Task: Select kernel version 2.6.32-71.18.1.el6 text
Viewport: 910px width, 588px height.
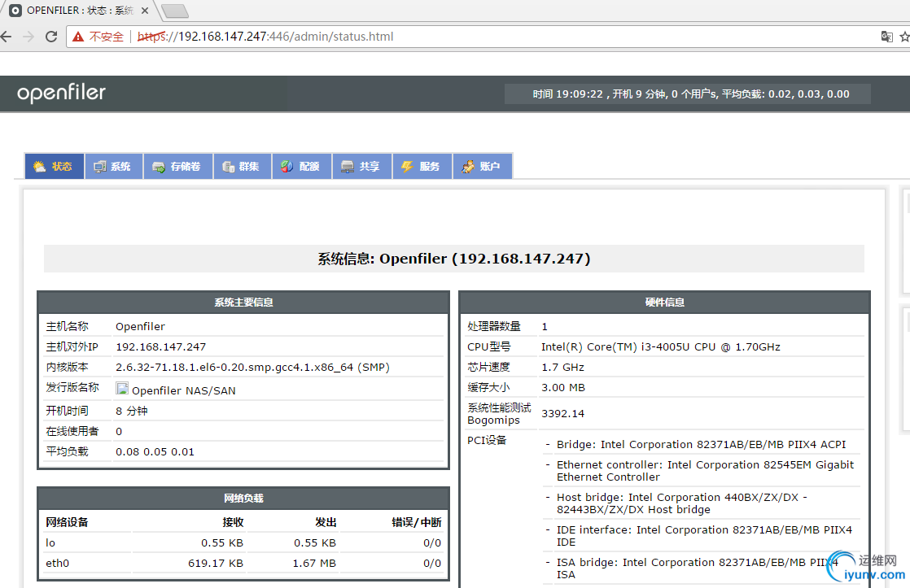Action: [x=252, y=367]
